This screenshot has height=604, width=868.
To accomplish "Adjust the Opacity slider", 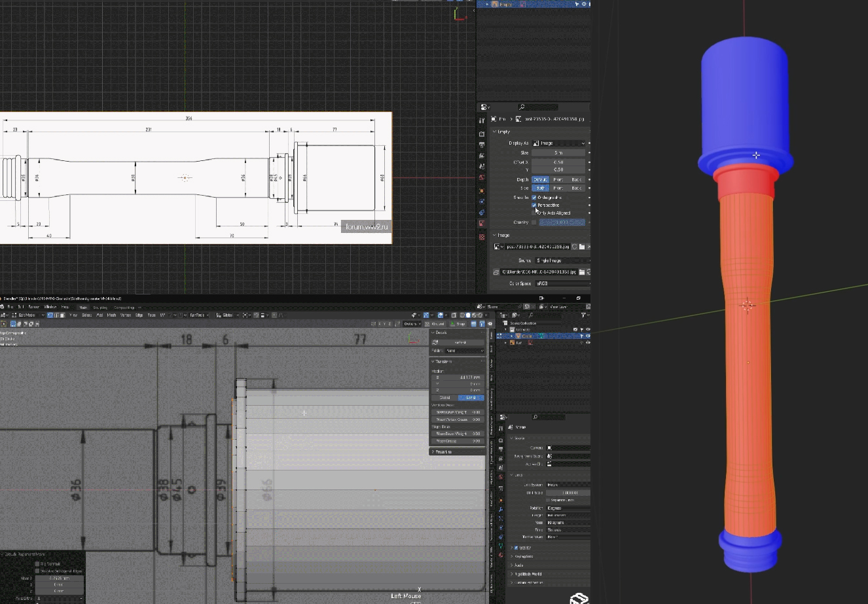I will click(x=562, y=222).
